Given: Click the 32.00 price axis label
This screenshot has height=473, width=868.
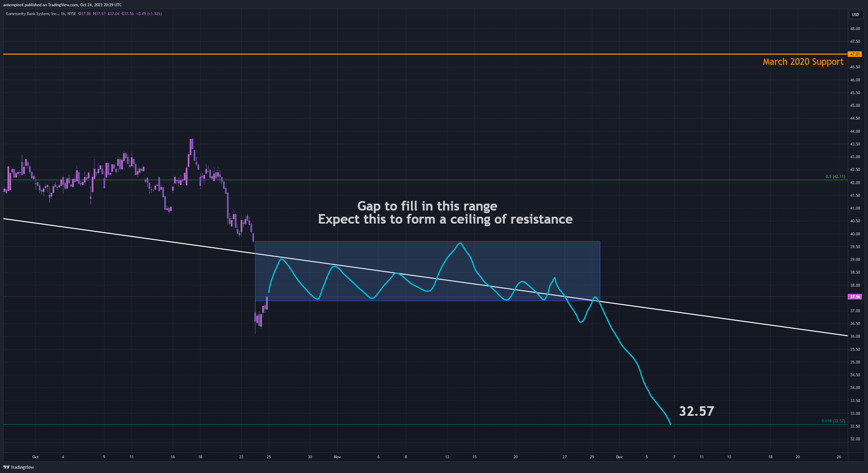Looking at the screenshot, I should 855,439.
